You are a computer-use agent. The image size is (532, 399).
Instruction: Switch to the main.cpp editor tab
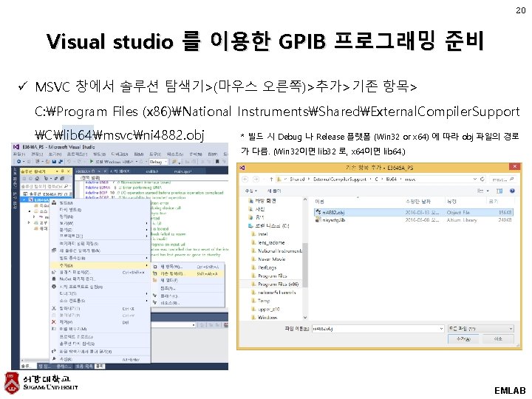pos(183,171)
